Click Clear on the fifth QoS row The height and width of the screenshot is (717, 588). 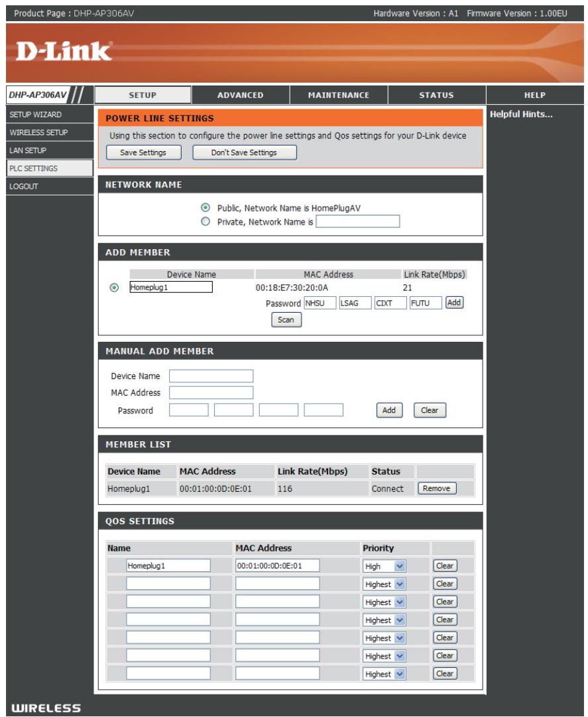(x=445, y=637)
